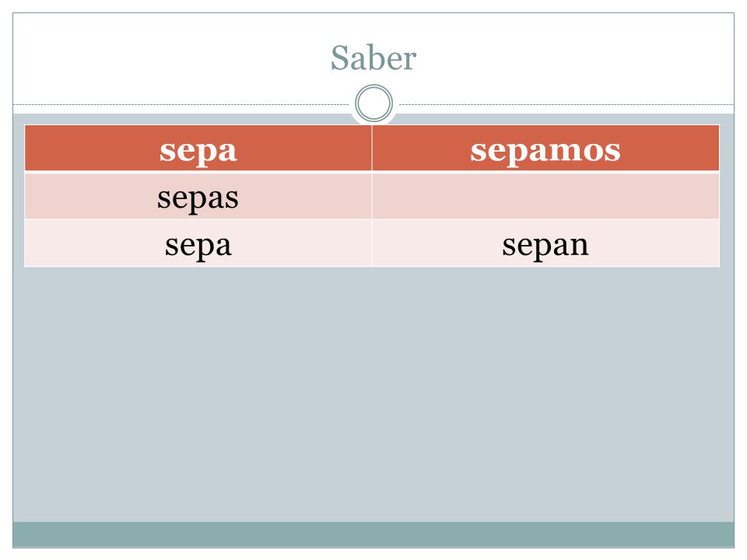Select the non-bold "sepa" bottom-row cell
Viewport: 747px width, 560px height.
pyautogui.click(x=198, y=243)
